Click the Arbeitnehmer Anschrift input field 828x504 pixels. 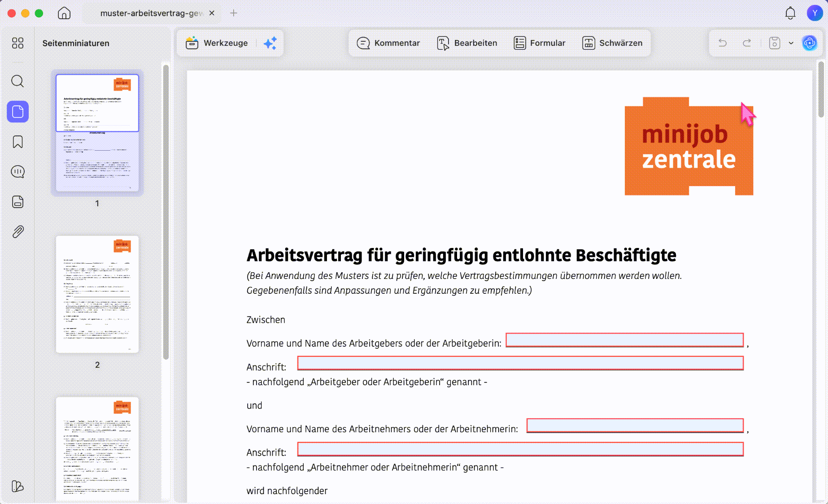coord(520,449)
